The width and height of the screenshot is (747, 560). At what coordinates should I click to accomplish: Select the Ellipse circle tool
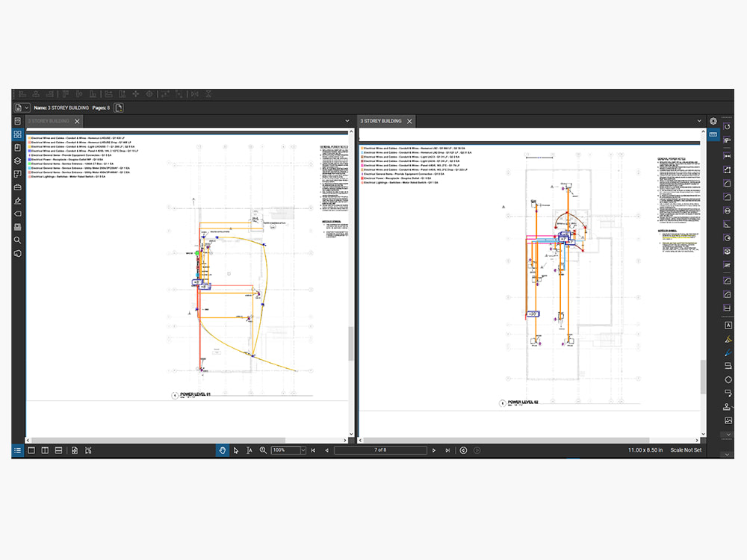tap(728, 379)
